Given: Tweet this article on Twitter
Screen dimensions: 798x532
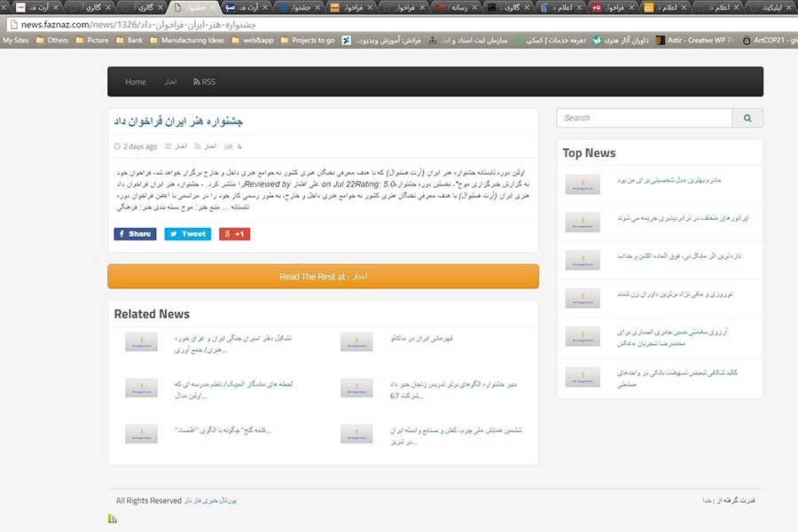Looking at the screenshot, I should tap(187, 234).
